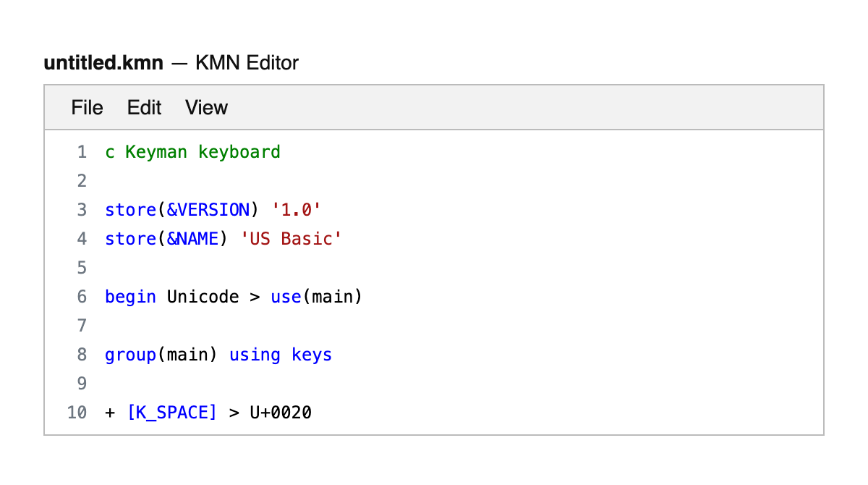Screen dimensions: 868x485
Task: Place cursor on &VERSION token
Action: pyautogui.click(x=208, y=210)
